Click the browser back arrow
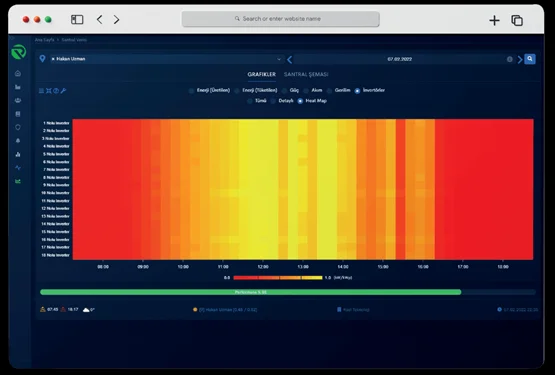 [99, 19]
